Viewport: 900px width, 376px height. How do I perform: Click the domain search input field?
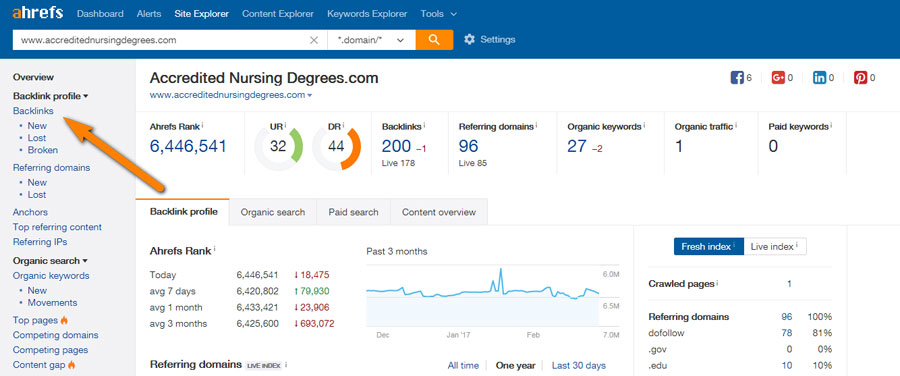point(162,40)
